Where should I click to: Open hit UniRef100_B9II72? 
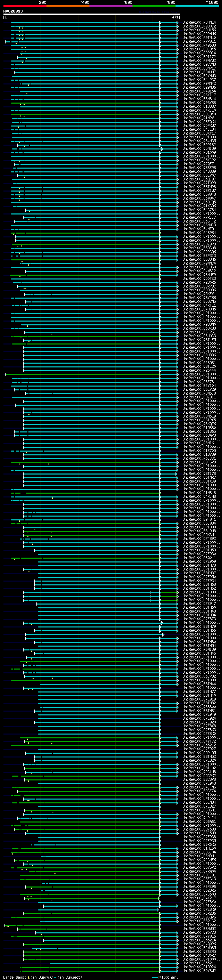[199, 57]
